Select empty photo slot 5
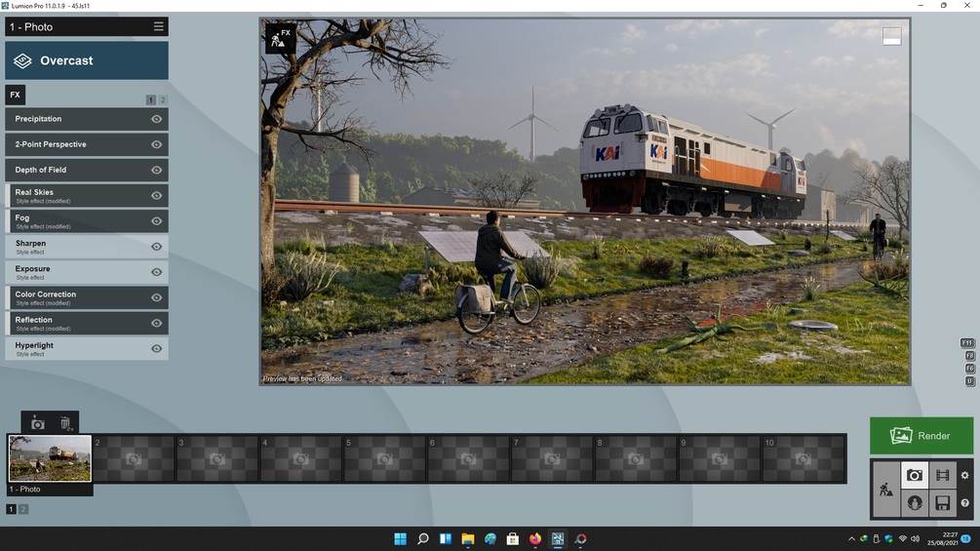 click(x=385, y=459)
